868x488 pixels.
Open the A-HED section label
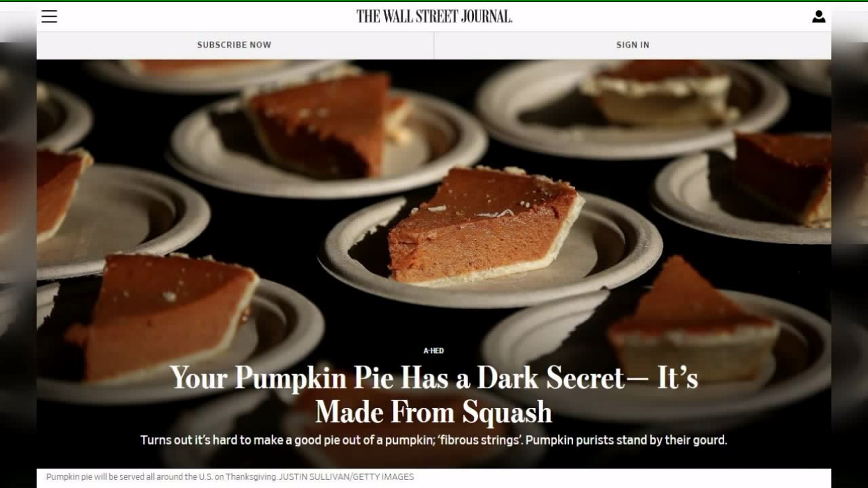point(434,351)
